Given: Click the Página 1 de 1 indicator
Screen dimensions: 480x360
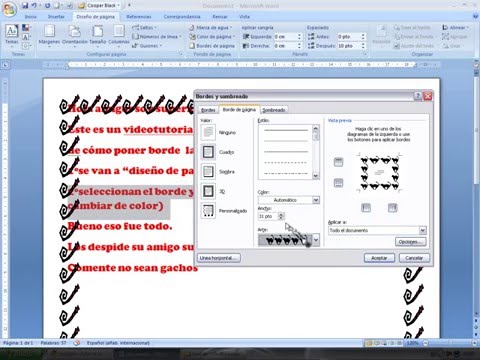Looking at the screenshot, I should (18, 343).
